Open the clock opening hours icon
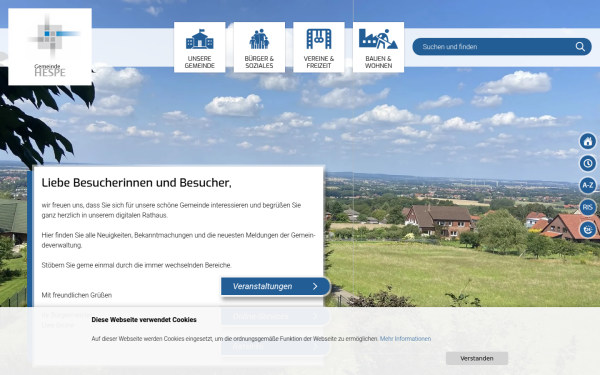The width and height of the screenshot is (600, 375). pos(588,163)
